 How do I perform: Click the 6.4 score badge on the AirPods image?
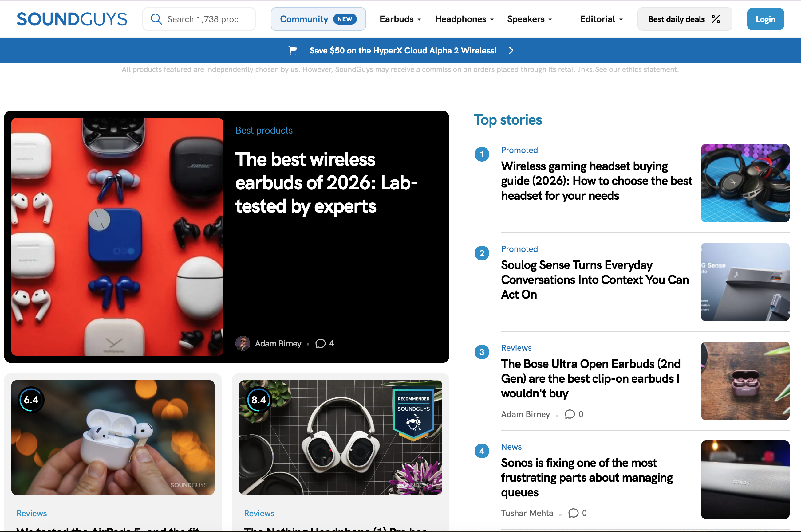(x=31, y=400)
